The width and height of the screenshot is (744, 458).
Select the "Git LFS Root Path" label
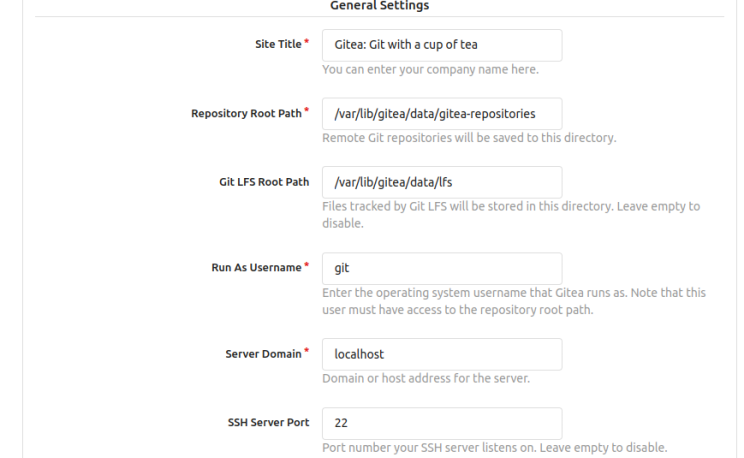tap(264, 182)
